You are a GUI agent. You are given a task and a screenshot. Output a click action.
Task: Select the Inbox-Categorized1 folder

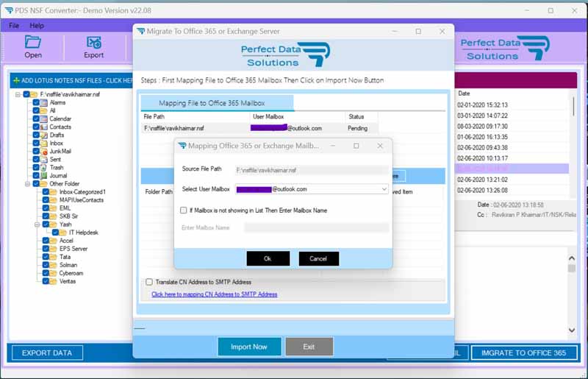[x=82, y=192]
